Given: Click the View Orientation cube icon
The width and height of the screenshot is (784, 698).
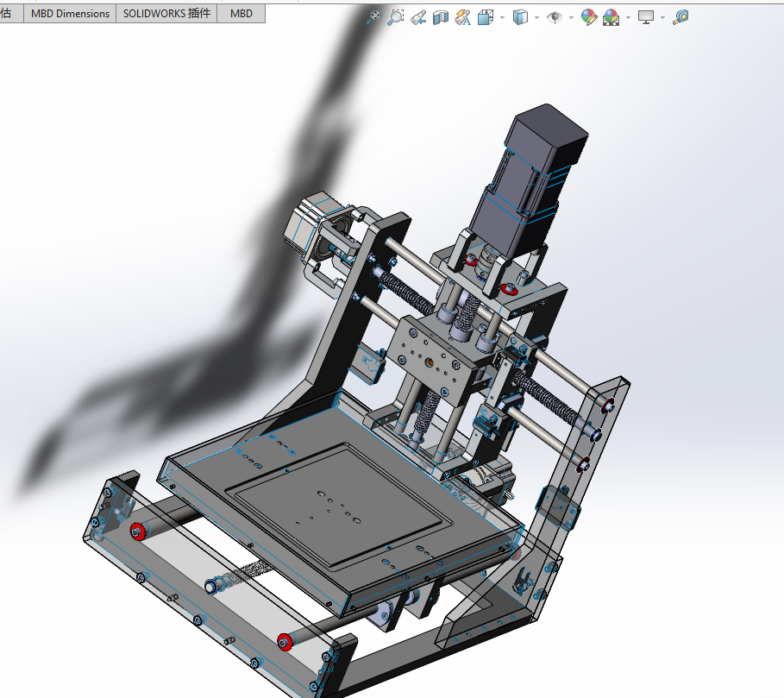Looking at the screenshot, I should click(486, 17).
